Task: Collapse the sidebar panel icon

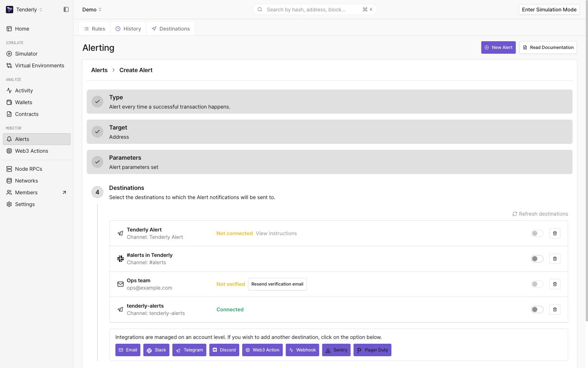Action: pos(66,10)
